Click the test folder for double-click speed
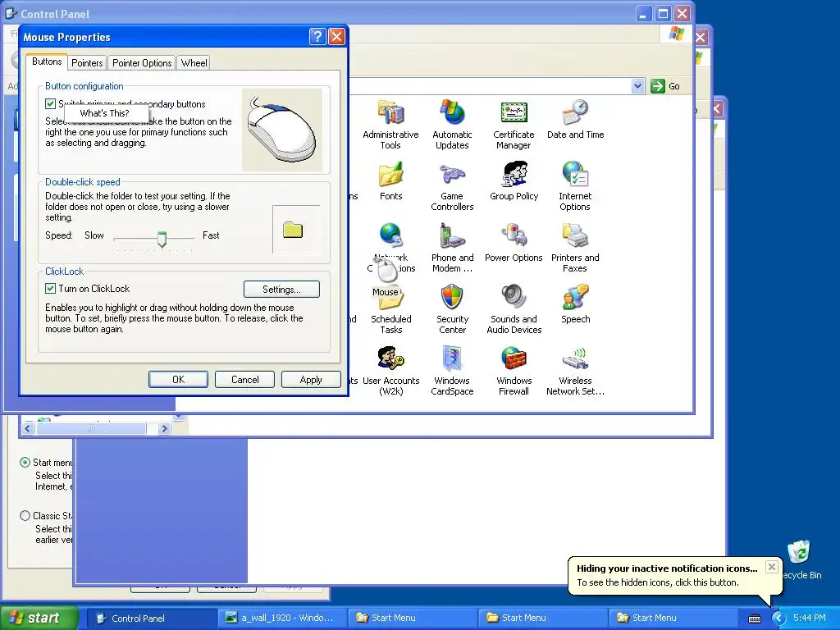 (x=293, y=230)
